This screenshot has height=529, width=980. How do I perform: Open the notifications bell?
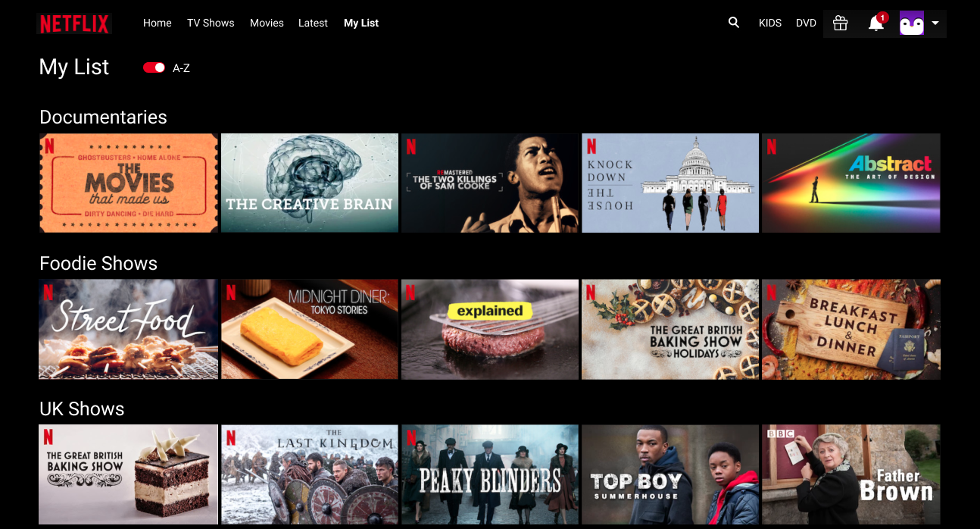click(x=876, y=23)
